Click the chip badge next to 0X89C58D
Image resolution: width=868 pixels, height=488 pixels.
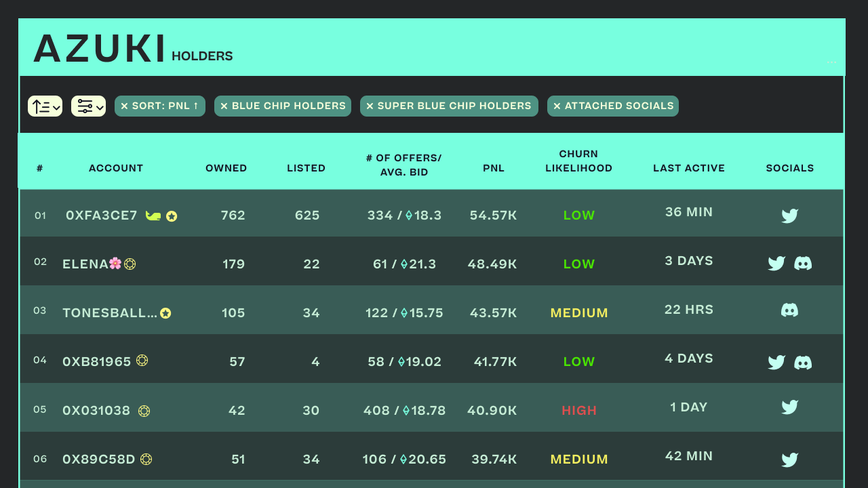tap(146, 459)
